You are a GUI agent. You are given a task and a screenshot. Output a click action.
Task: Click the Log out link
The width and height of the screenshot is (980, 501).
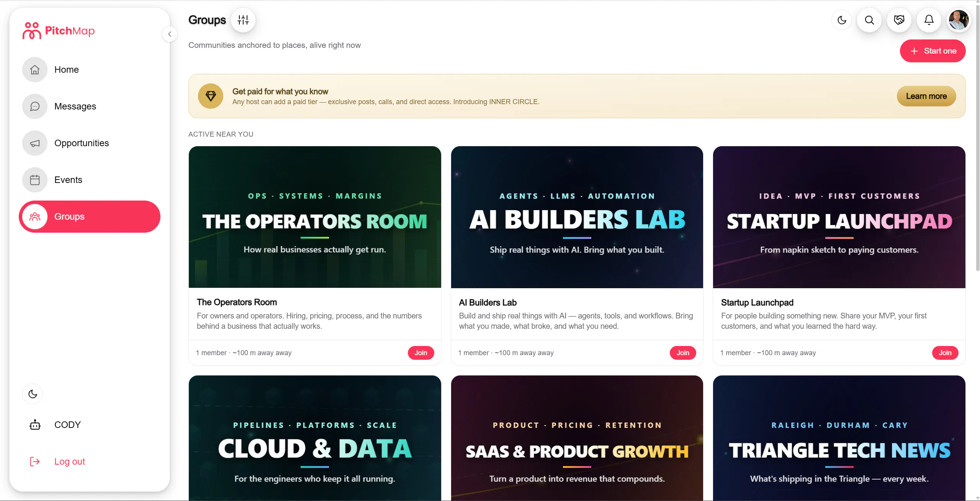tap(69, 462)
